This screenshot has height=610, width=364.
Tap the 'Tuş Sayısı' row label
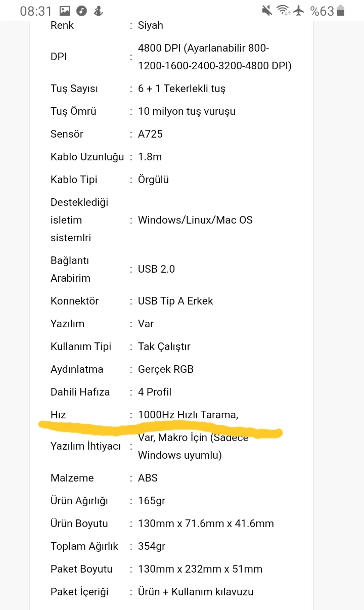click(74, 89)
